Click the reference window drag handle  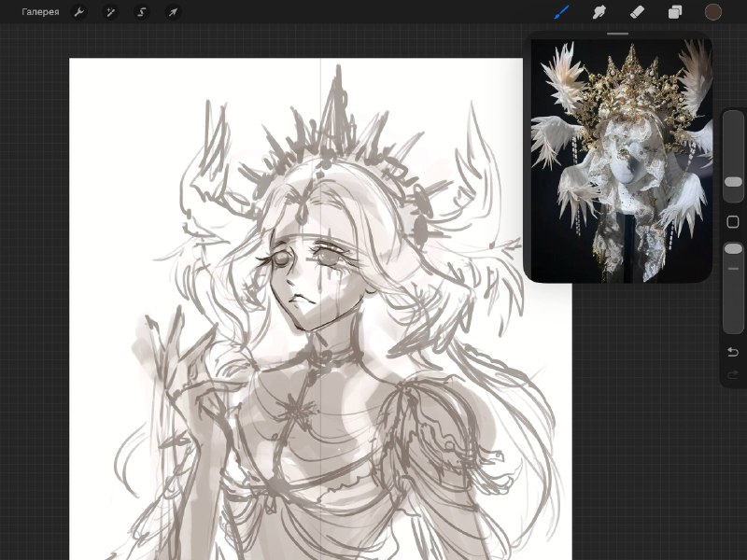click(x=618, y=34)
